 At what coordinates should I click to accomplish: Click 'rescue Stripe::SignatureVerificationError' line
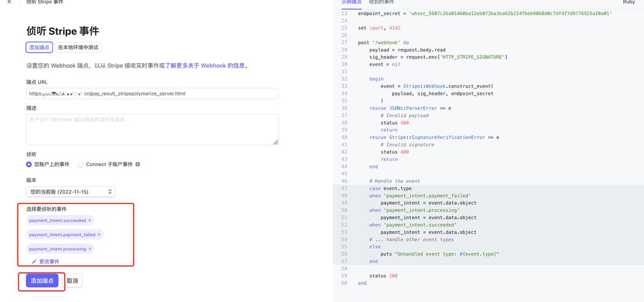point(434,137)
